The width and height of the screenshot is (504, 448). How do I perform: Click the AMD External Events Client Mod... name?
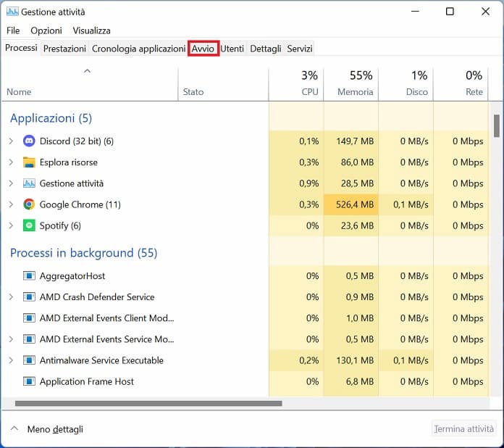coord(106,318)
